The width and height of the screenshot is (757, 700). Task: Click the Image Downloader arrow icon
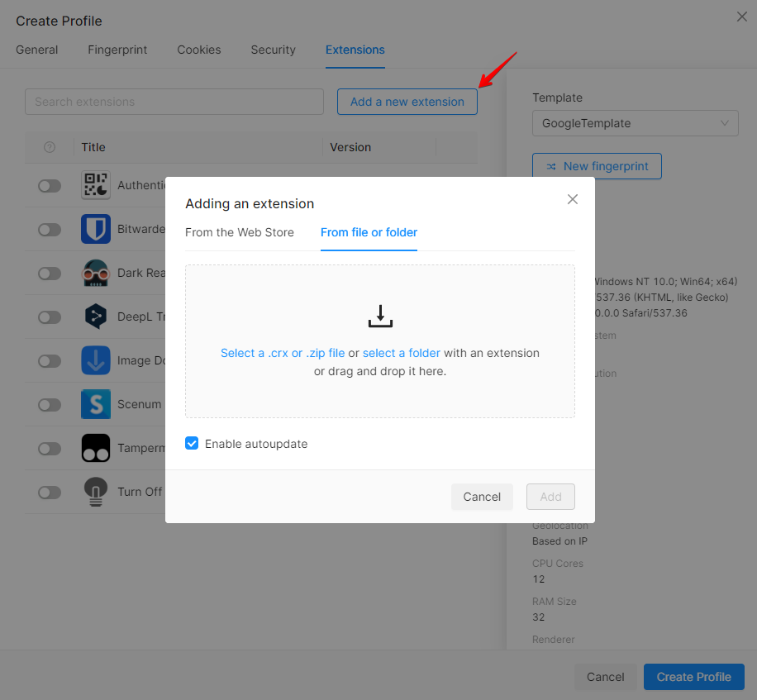(96, 360)
